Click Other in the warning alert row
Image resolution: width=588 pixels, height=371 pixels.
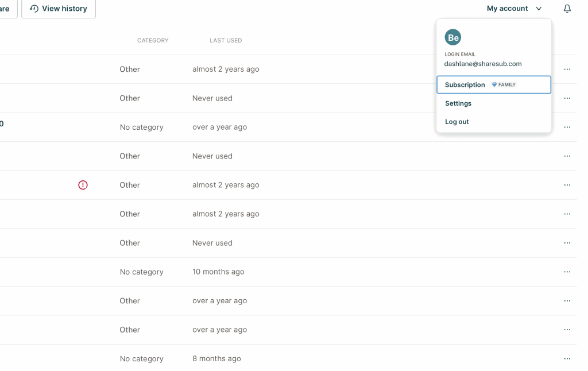(130, 185)
